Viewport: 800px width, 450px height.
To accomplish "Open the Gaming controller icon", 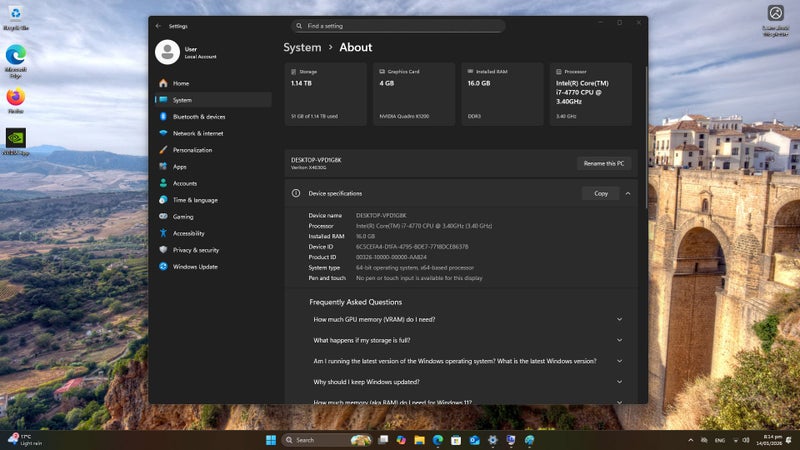I will coord(163,216).
